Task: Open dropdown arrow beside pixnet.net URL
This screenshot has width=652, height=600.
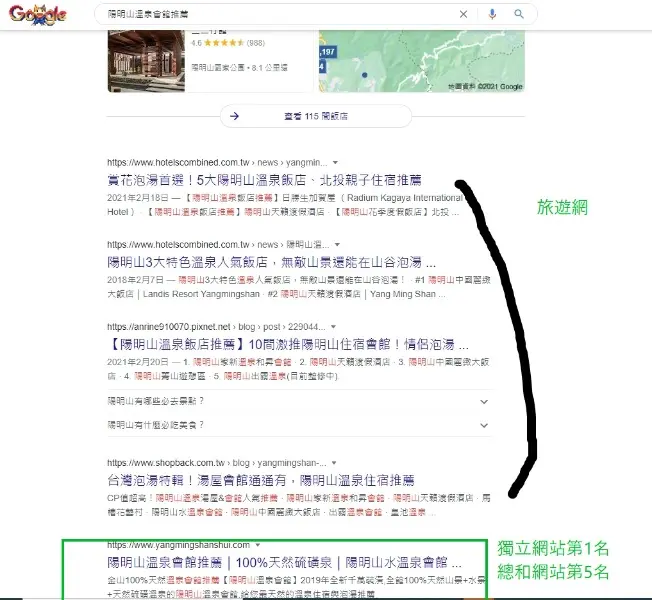Action: (333, 327)
